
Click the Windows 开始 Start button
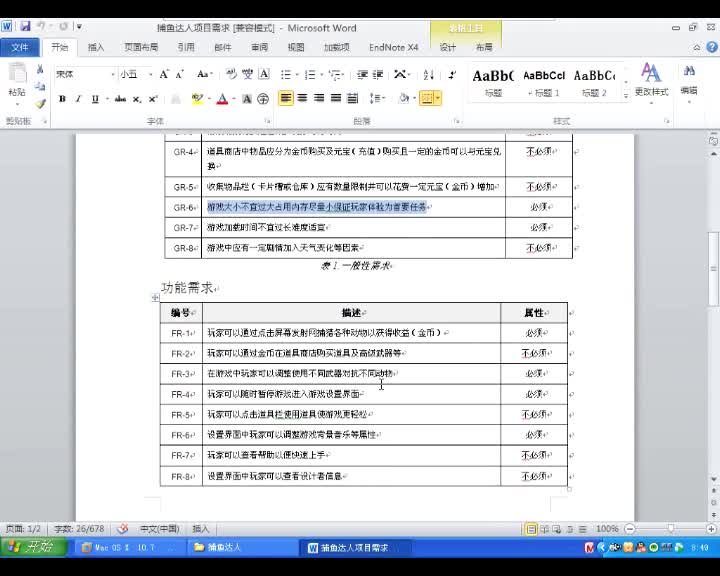pos(34,547)
